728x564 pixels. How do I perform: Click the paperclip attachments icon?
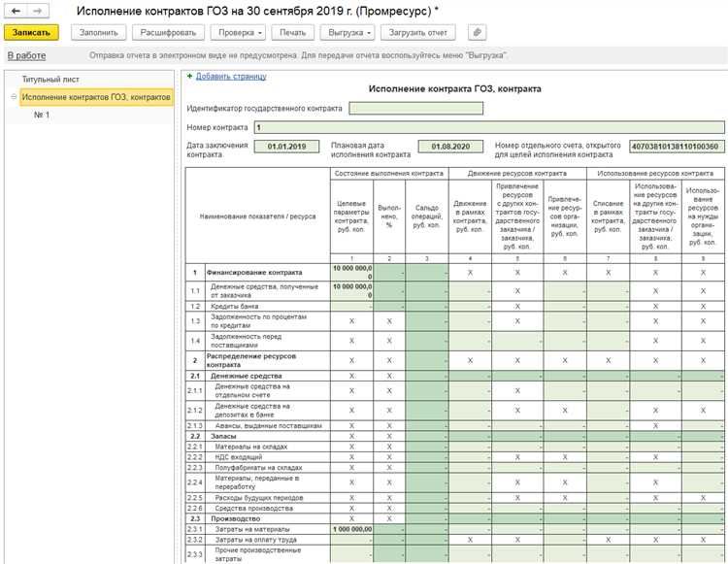[x=477, y=32]
